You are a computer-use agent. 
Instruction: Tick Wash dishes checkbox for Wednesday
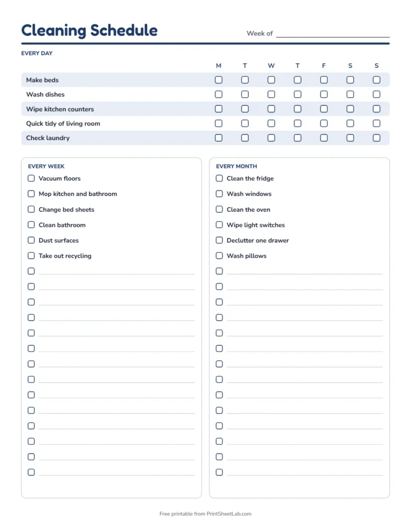click(271, 94)
